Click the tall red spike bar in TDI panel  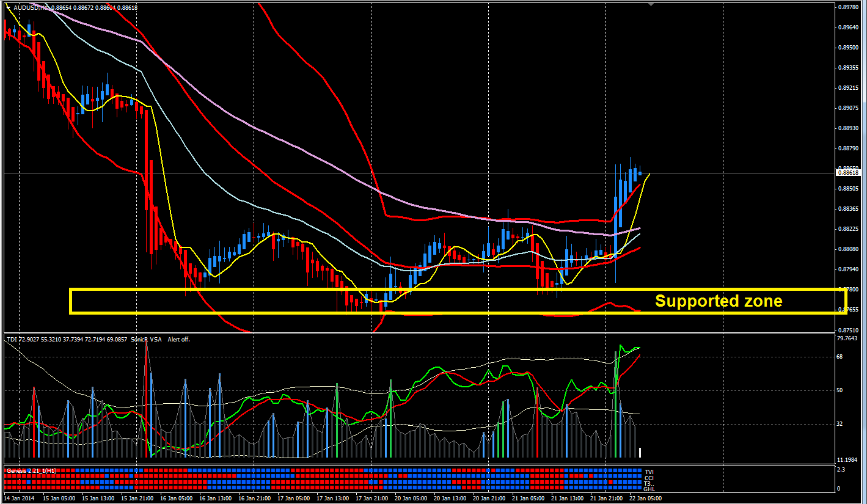(x=147, y=398)
